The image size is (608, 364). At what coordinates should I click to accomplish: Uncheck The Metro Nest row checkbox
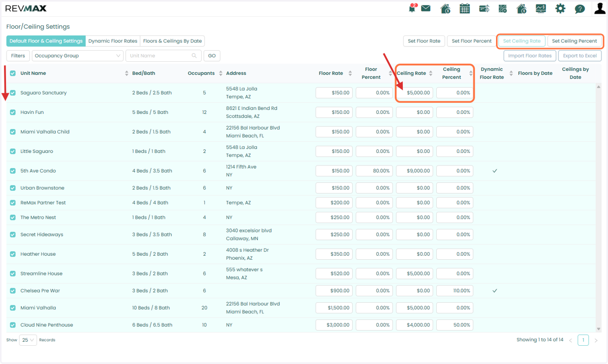[x=13, y=218]
